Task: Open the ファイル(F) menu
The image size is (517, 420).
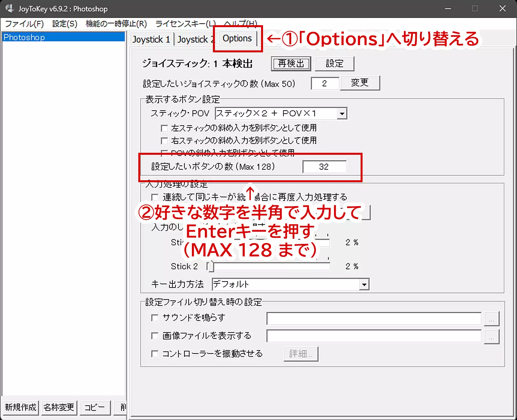Action: point(24,24)
